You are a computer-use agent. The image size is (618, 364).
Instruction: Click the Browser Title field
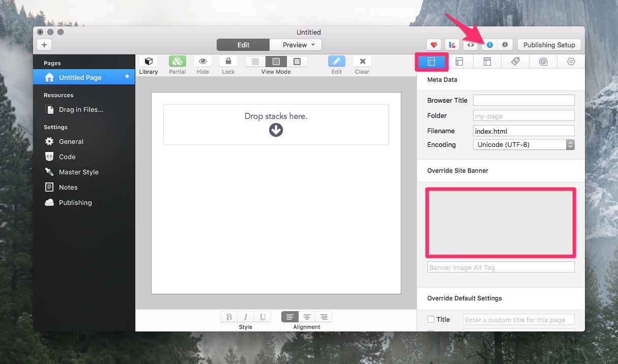(x=523, y=100)
